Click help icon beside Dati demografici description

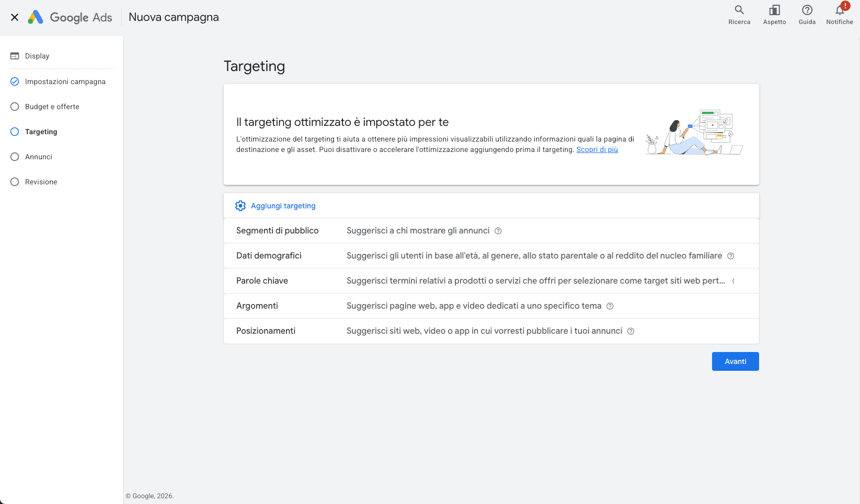731,256
